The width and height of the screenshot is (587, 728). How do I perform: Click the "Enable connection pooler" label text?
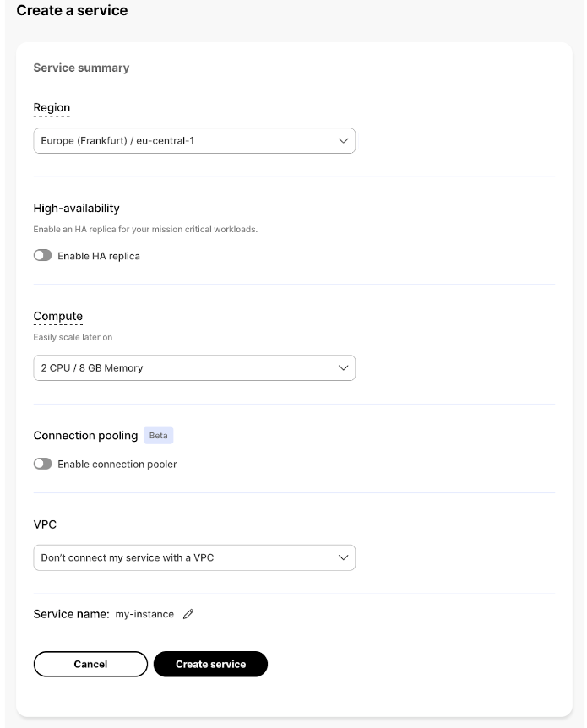(x=117, y=464)
